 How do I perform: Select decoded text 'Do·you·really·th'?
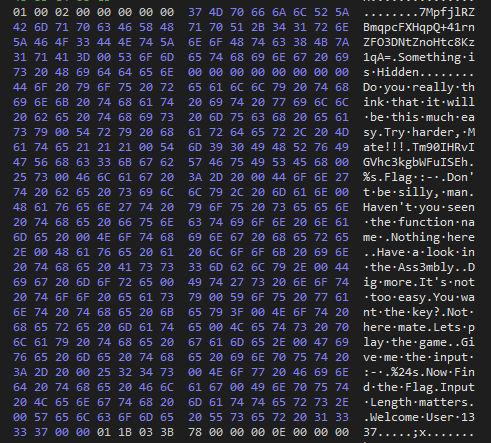[x=419, y=87]
